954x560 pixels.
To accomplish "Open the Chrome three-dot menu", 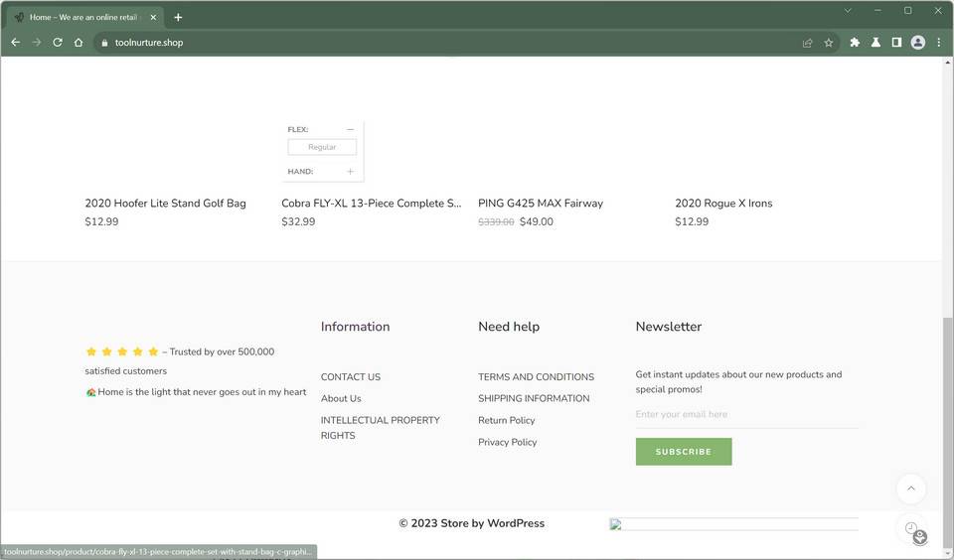I will 939,43.
